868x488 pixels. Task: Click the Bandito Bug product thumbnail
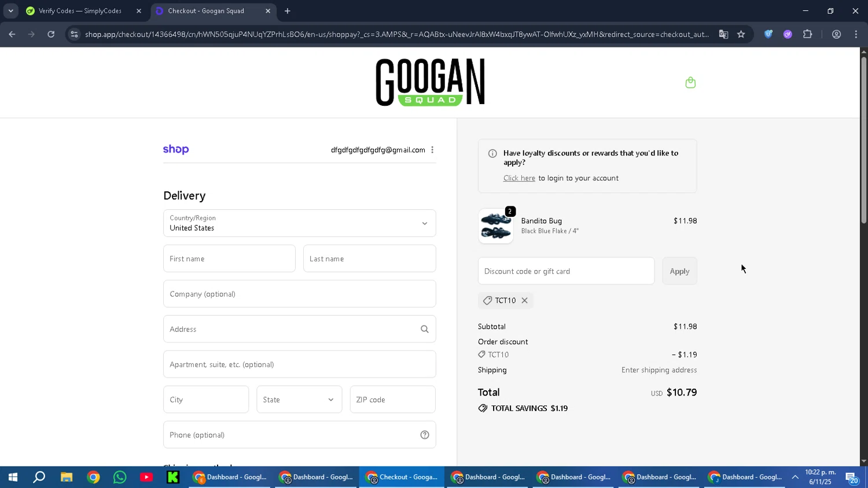(x=496, y=226)
